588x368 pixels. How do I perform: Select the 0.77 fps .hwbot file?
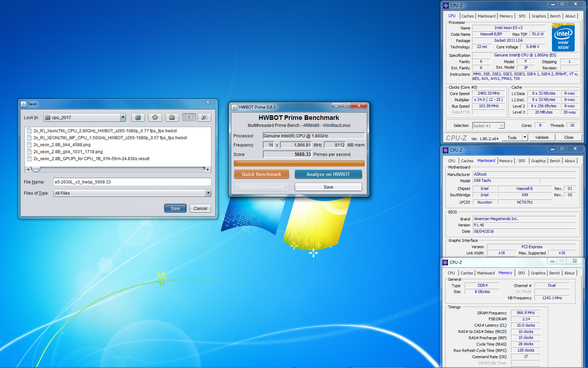point(105,131)
